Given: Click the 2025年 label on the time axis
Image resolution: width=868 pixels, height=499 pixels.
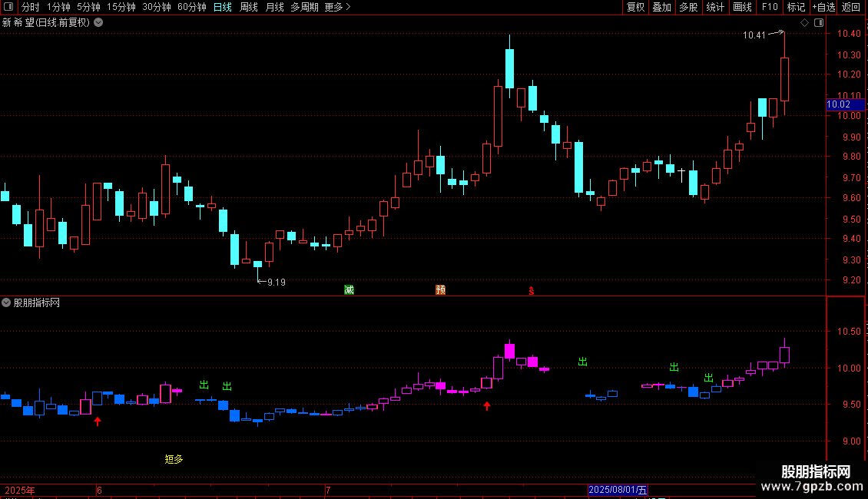Looking at the screenshot, I should click(20, 491).
